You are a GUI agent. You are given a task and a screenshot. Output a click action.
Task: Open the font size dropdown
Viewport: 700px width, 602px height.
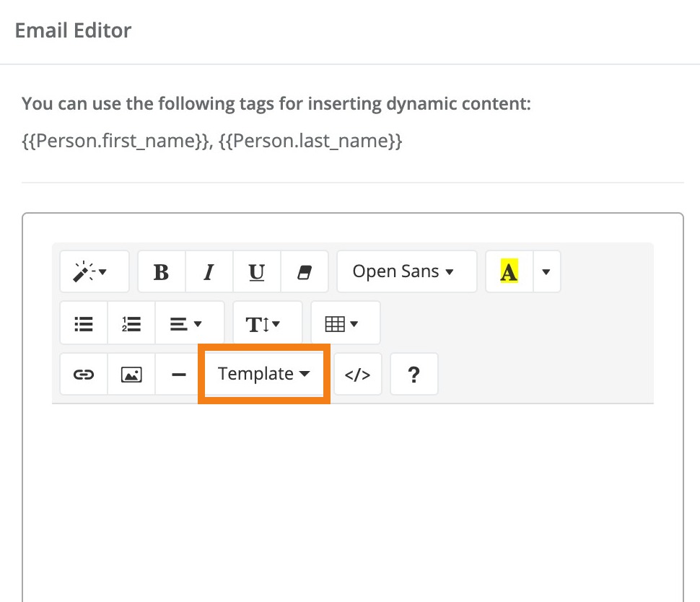point(267,323)
